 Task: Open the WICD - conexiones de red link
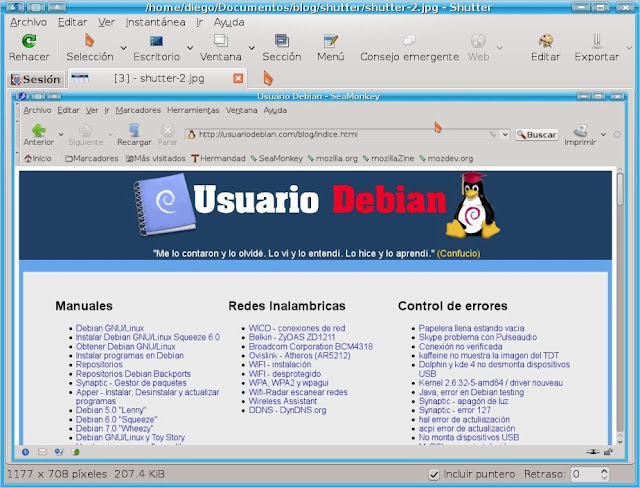click(x=297, y=328)
